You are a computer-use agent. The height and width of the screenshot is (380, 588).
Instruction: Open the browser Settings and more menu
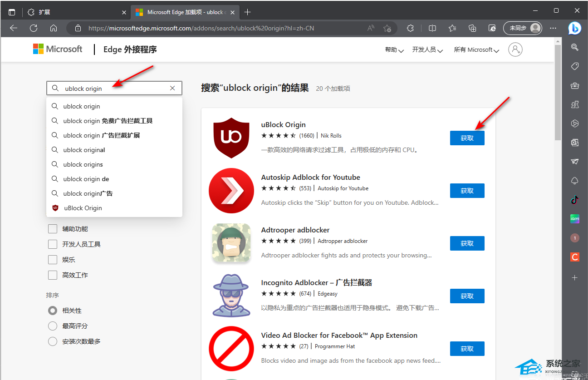click(x=553, y=28)
